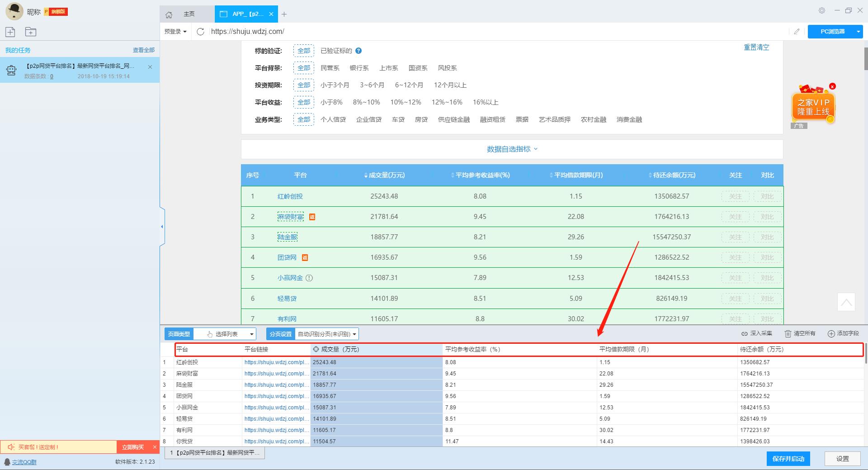Image resolution: width=868 pixels, height=470 pixels.
Task: Expand 数据自选指标 section
Action: [x=512, y=149]
